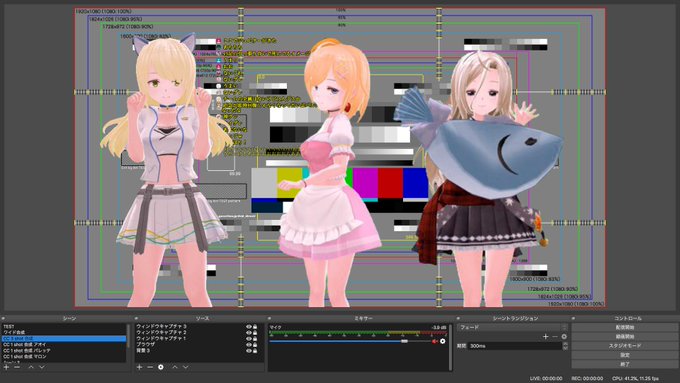
Task: Move selected source up with arrow
Action: coord(175,367)
